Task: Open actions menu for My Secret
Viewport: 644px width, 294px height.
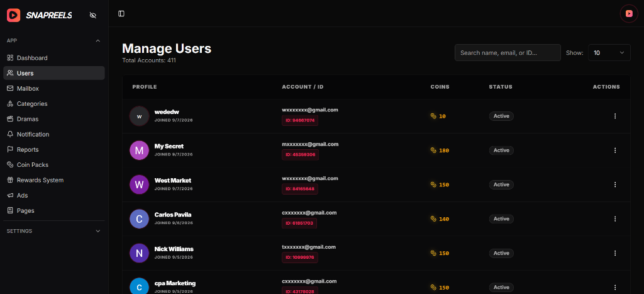Action: [x=615, y=150]
